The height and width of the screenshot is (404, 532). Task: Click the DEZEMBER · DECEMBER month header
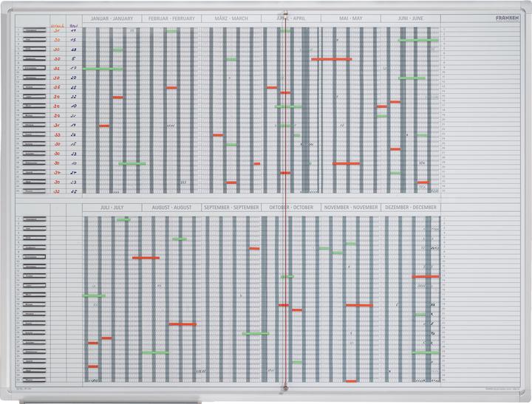pyautogui.click(x=411, y=208)
